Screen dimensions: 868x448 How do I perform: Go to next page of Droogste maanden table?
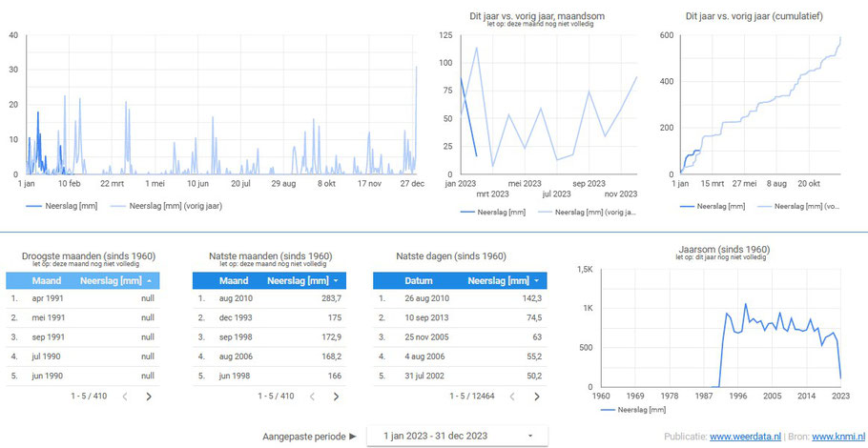(x=149, y=396)
